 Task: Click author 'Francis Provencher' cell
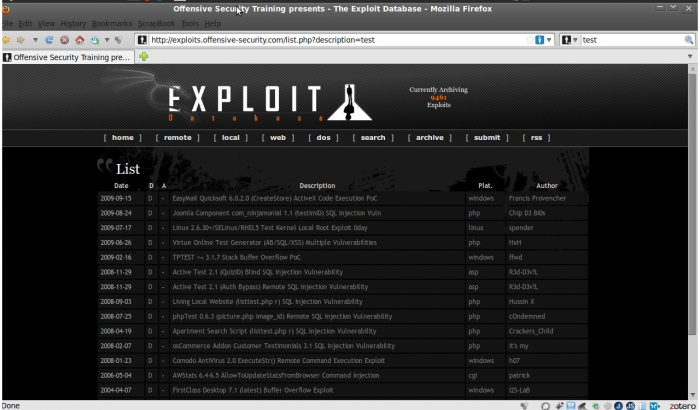pyautogui.click(x=537, y=198)
